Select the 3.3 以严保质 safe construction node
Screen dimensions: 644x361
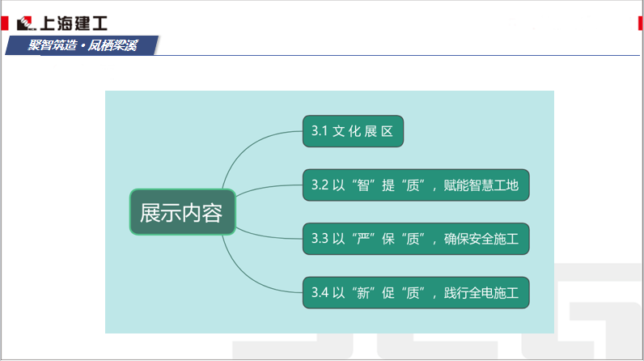click(415, 239)
